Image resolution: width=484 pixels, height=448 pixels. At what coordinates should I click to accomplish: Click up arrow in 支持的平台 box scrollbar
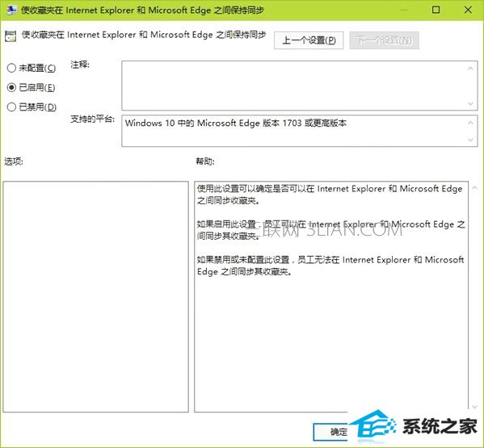[470, 123]
